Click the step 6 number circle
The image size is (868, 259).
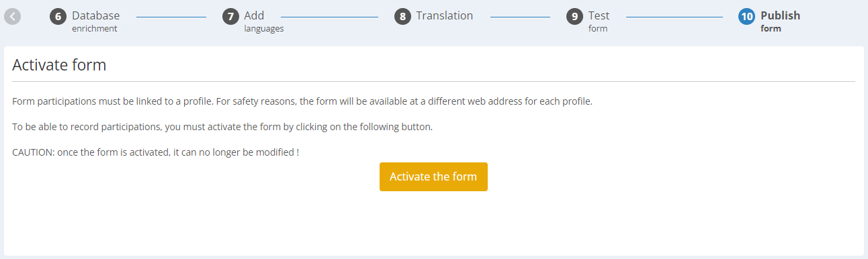point(58,16)
